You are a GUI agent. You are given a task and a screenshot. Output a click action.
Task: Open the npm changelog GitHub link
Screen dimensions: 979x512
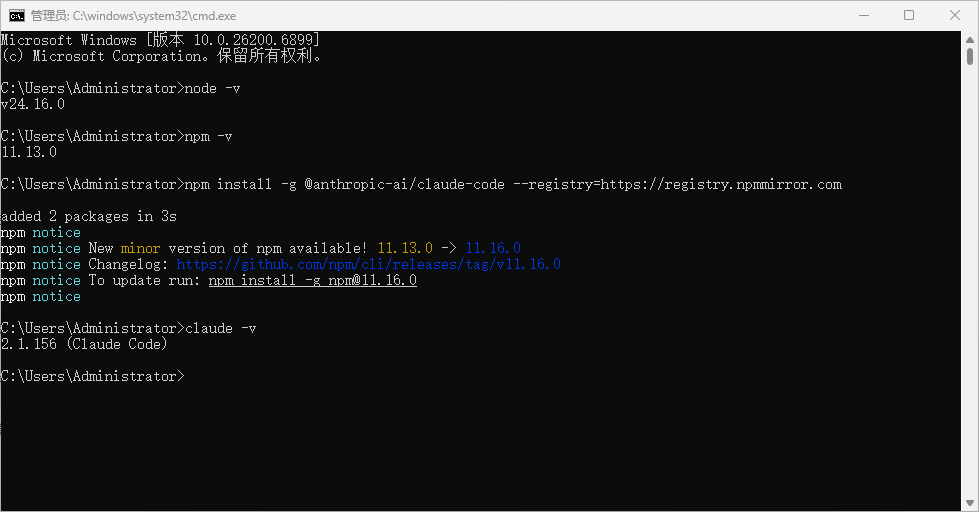(368, 264)
